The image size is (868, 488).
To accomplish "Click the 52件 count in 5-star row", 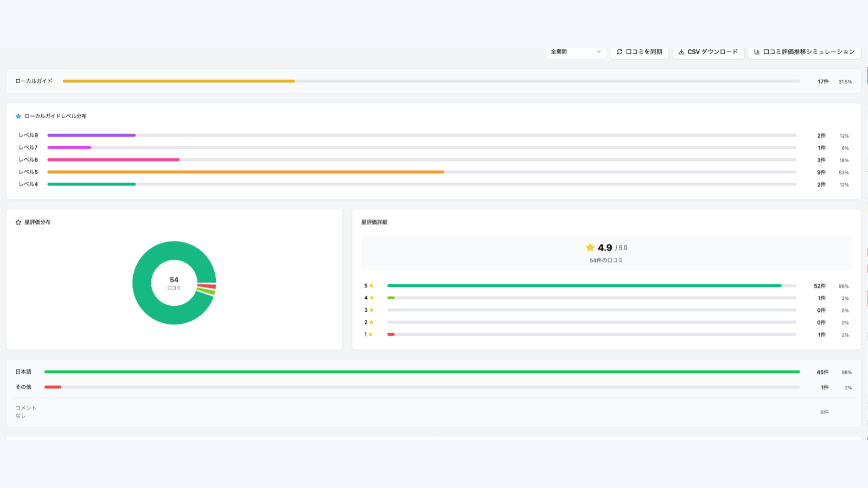I will [x=820, y=286].
